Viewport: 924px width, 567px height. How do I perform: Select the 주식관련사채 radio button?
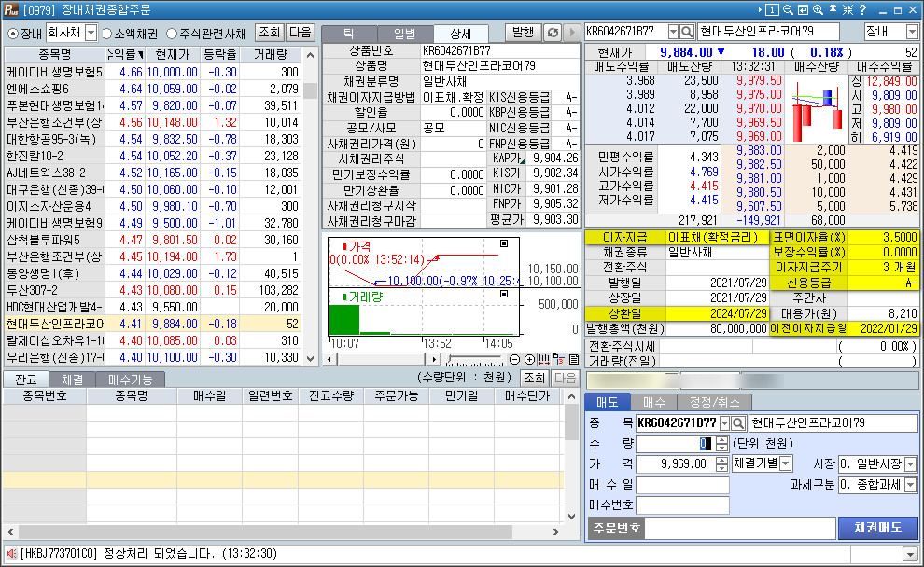pyautogui.click(x=172, y=34)
